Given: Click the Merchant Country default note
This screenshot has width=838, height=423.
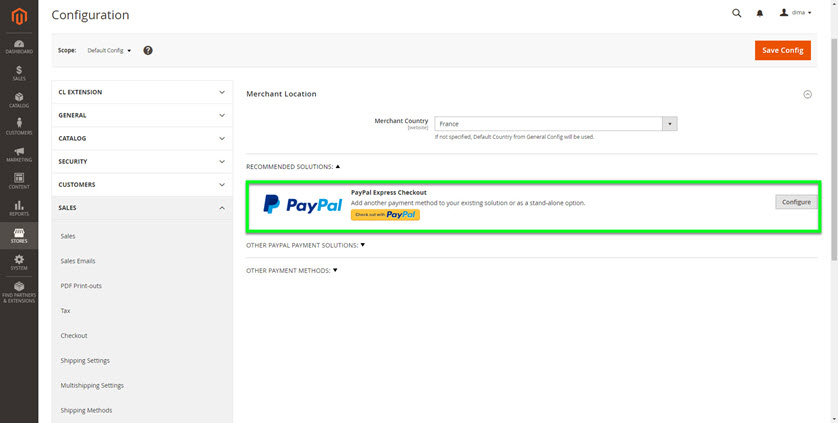Looking at the screenshot, I should [515, 137].
